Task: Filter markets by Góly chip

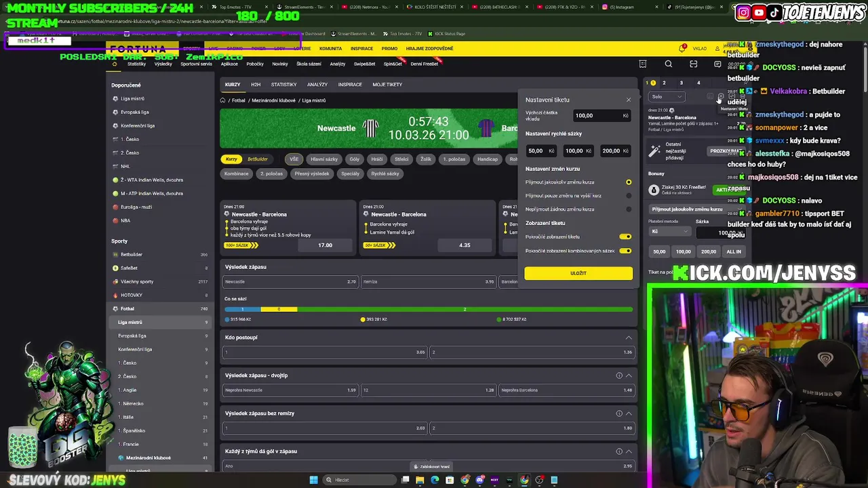Action: (355, 159)
